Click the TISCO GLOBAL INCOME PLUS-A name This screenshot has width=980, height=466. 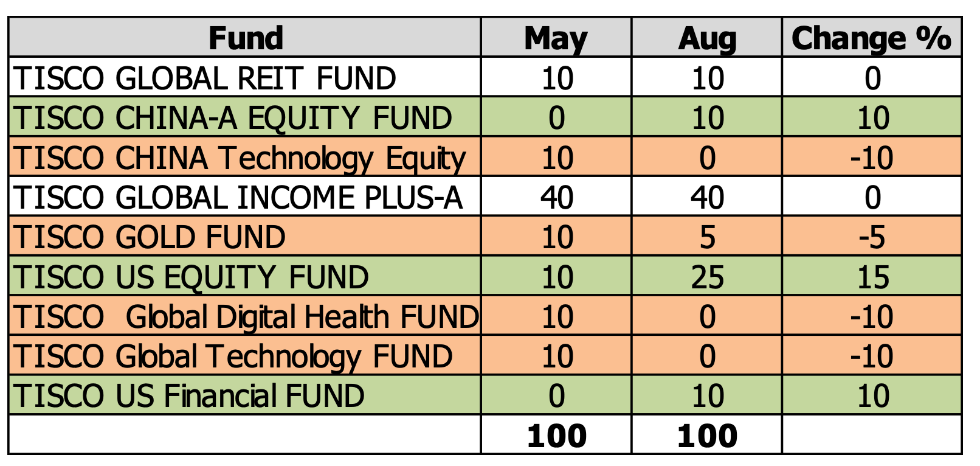click(238, 198)
